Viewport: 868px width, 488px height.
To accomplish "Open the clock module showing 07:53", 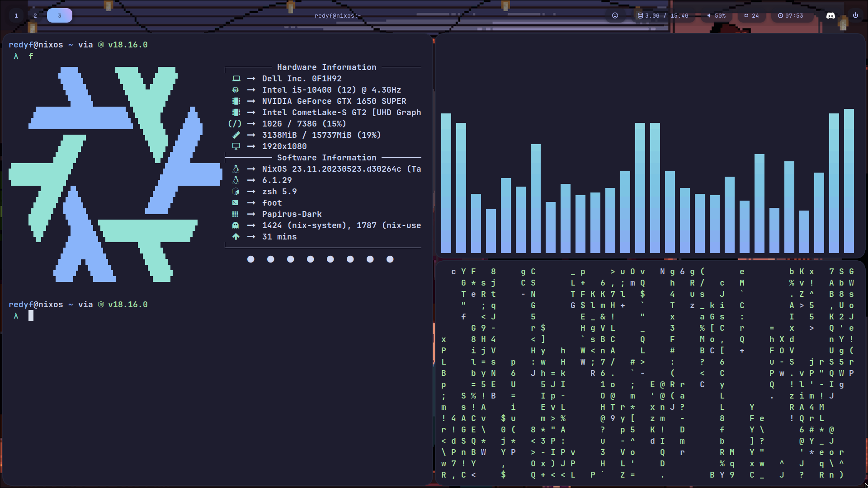I will tap(790, 16).
